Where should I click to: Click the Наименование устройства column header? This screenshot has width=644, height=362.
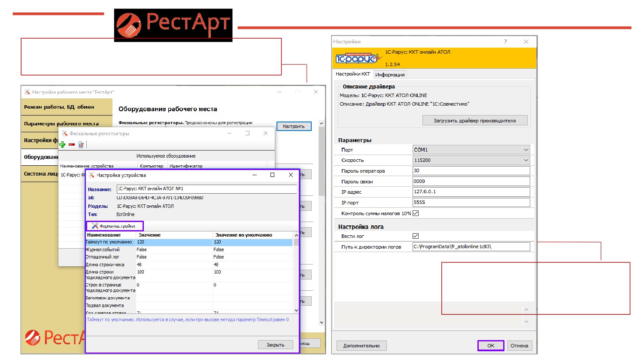98,166
